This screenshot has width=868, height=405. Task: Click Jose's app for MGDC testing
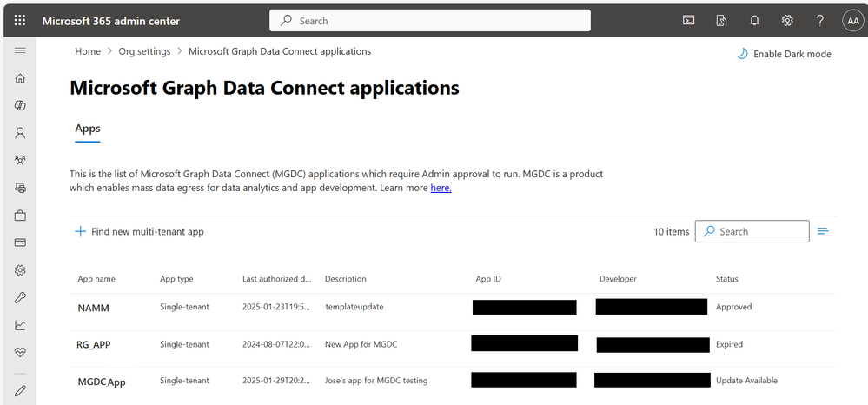tap(376, 381)
